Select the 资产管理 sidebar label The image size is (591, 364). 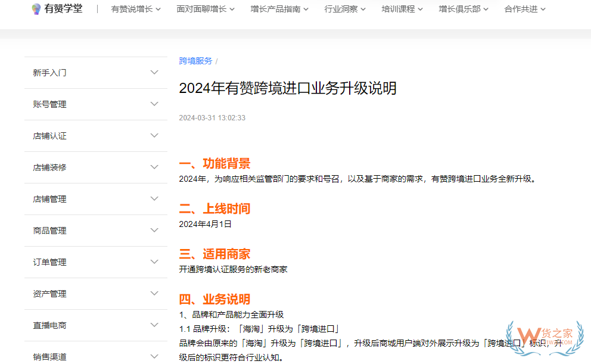coord(50,294)
